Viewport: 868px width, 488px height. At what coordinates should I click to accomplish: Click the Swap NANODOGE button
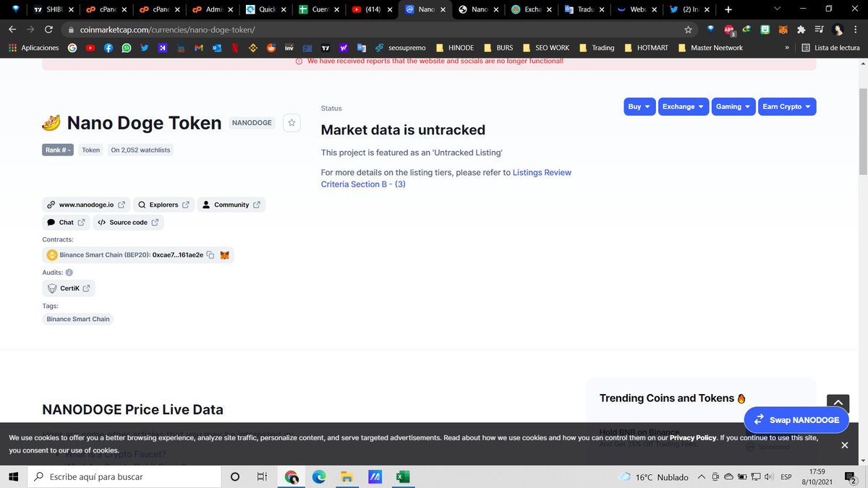[x=796, y=420]
